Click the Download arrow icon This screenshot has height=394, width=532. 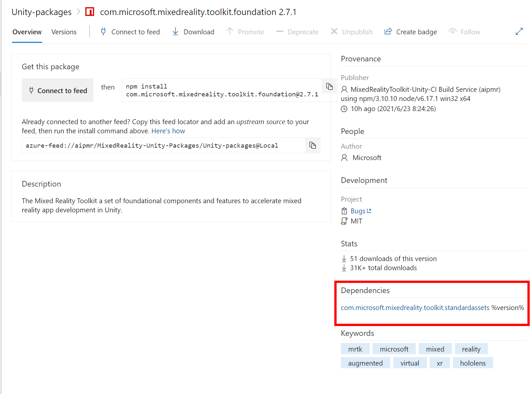175,31
